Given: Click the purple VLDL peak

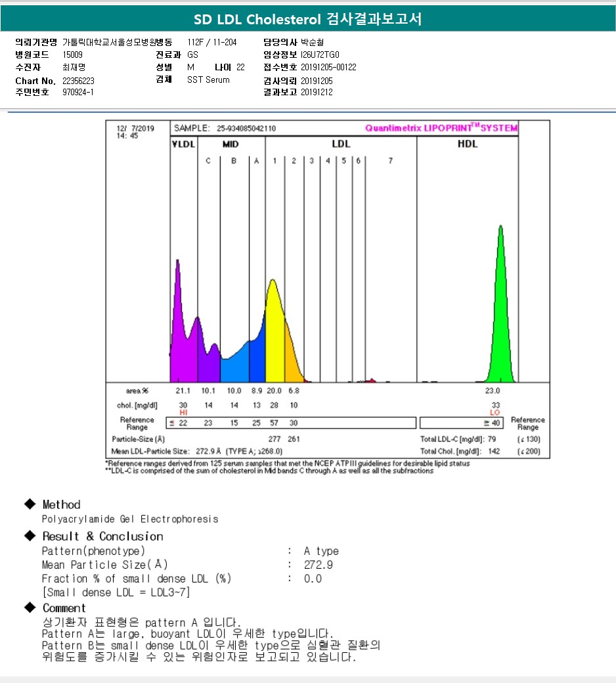Looking at the screenshot, I should click(x=179, y=322).
